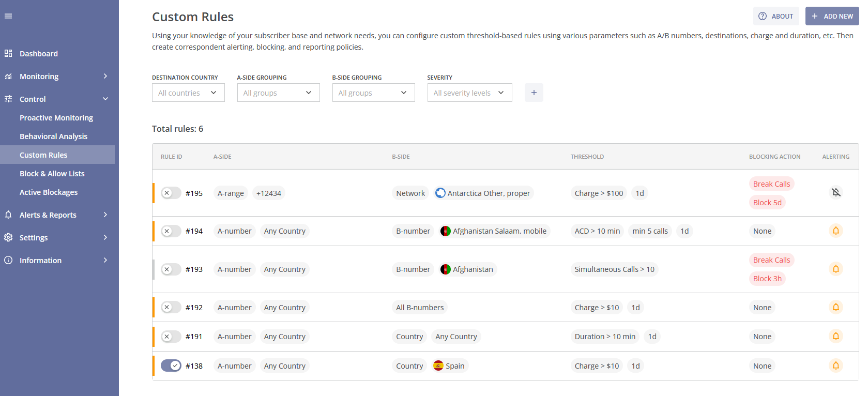The image size is (868, 396).
Task: Open the B-Side Grouping dropdown
Action: [373, 93]
